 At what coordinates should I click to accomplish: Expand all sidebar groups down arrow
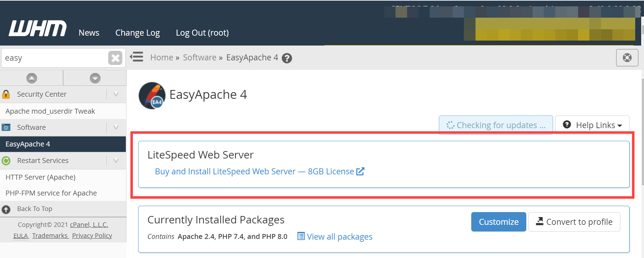point(95,78)
